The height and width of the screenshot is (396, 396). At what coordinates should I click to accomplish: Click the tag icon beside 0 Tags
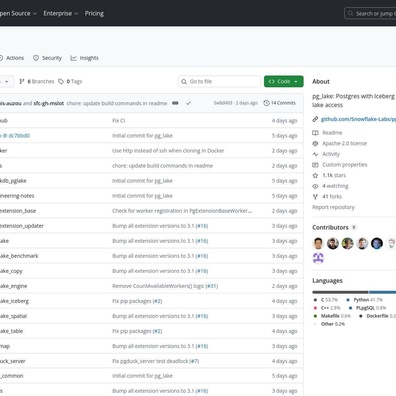pyautogui.click(x=61, y=81)
